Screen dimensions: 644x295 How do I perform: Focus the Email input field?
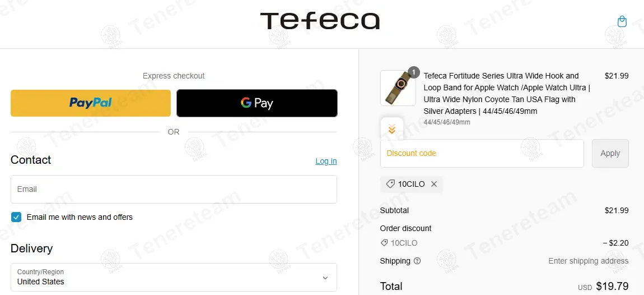tap(174, 190)
